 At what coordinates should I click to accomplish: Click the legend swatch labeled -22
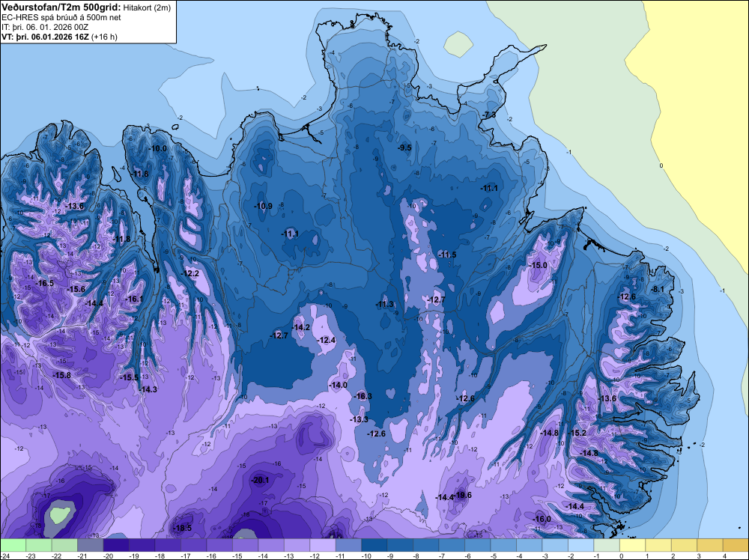(x=64, y=545)
